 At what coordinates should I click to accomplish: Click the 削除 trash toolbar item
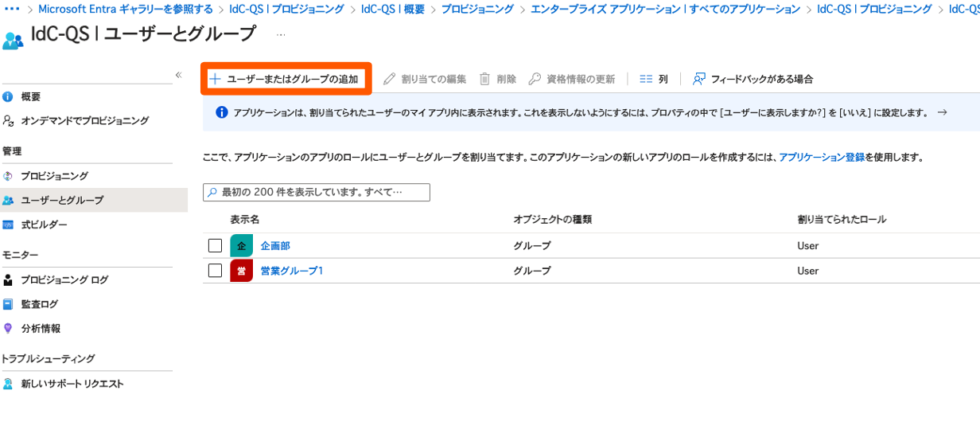tap(497, 80)
